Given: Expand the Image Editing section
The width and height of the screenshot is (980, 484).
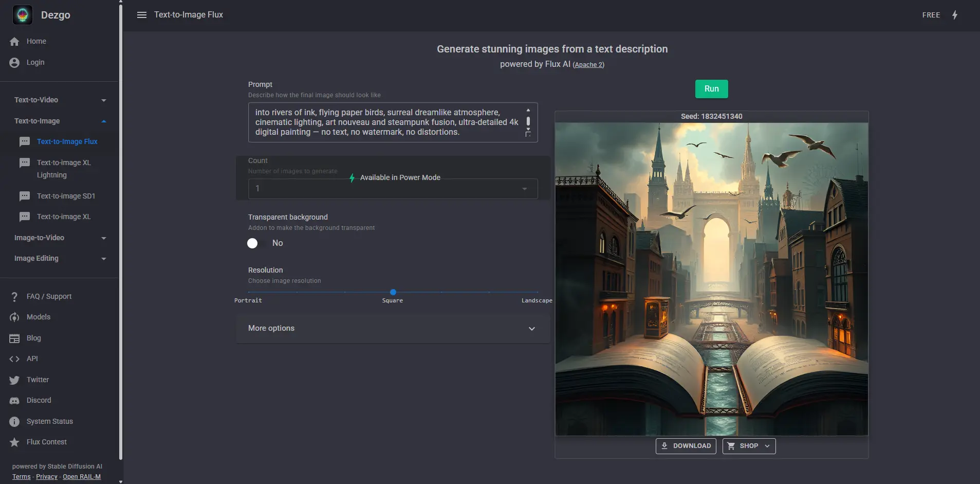Looking at the screenshot, I should tap(59, 259).
